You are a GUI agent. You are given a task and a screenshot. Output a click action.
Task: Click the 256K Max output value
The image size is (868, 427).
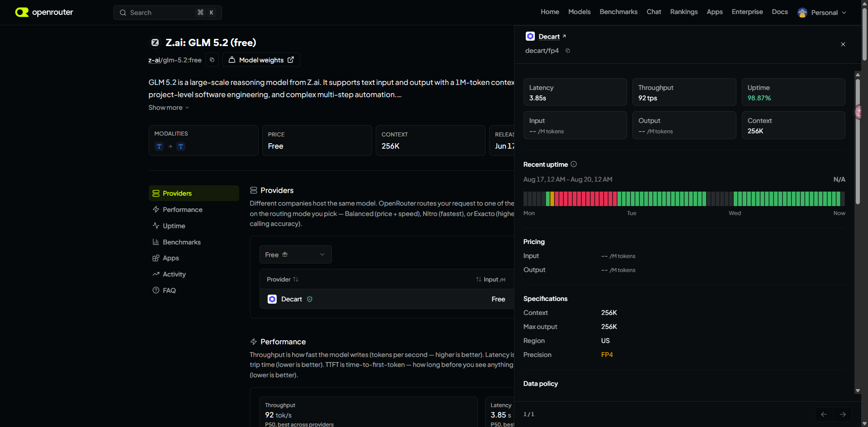coord(609,327)
